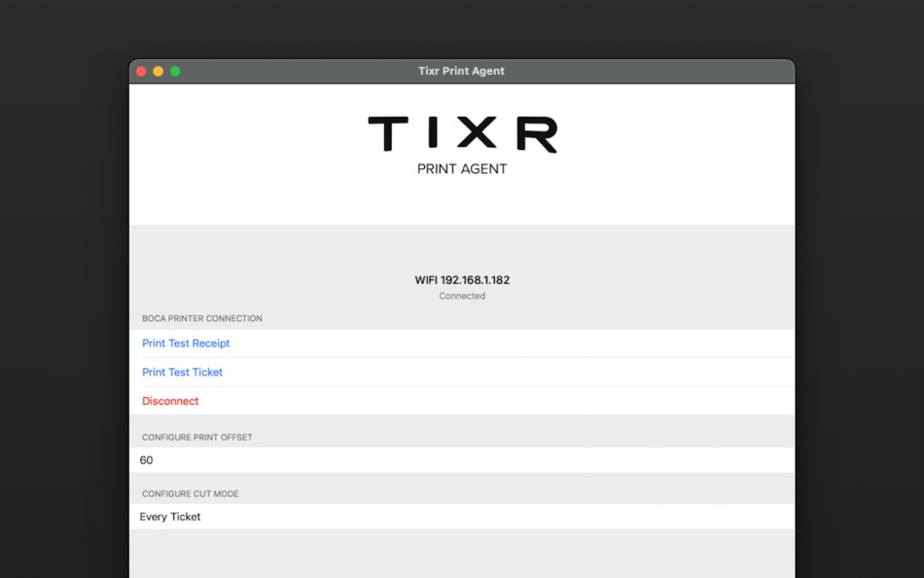Click the Configure Print Offset header
The height and width of the screenshot is (578, 924).
point(196,437)
